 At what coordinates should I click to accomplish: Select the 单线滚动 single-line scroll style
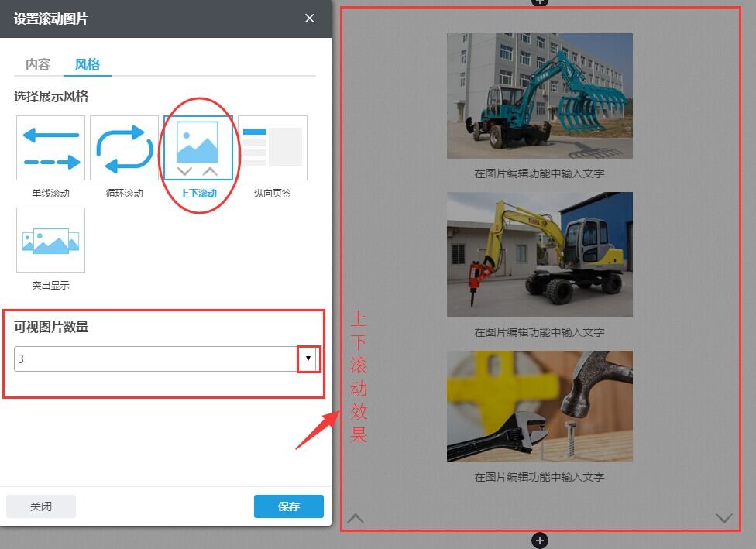click(50, 148)
